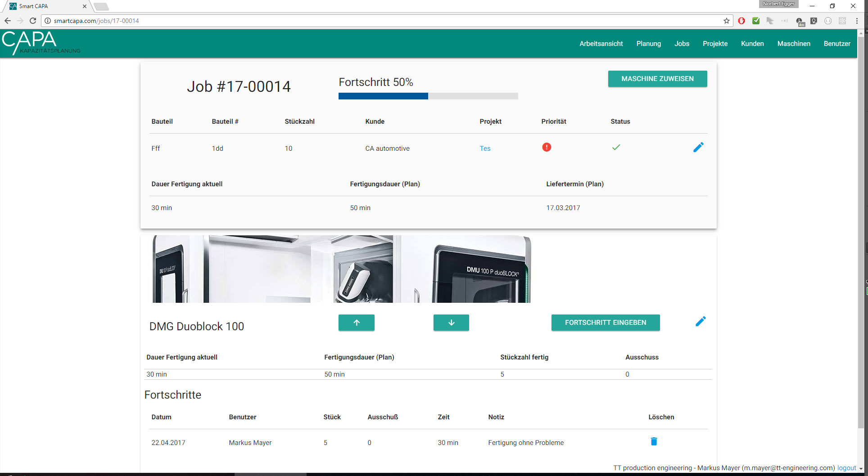Viewport: 868px width, 476px height.
Task: View site info icon in address bar
Action: [48, 21]
